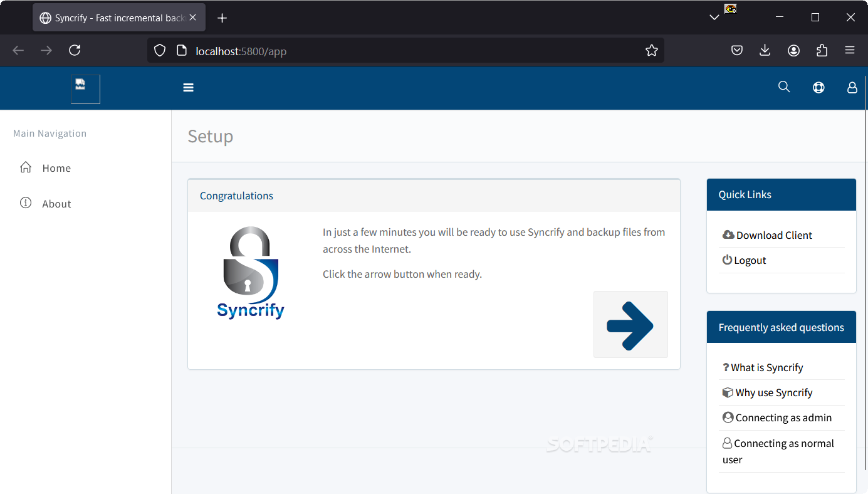868x494 pixels.
Task: Click the hamburger menu icon in the blue header
Action: point(188,88)
